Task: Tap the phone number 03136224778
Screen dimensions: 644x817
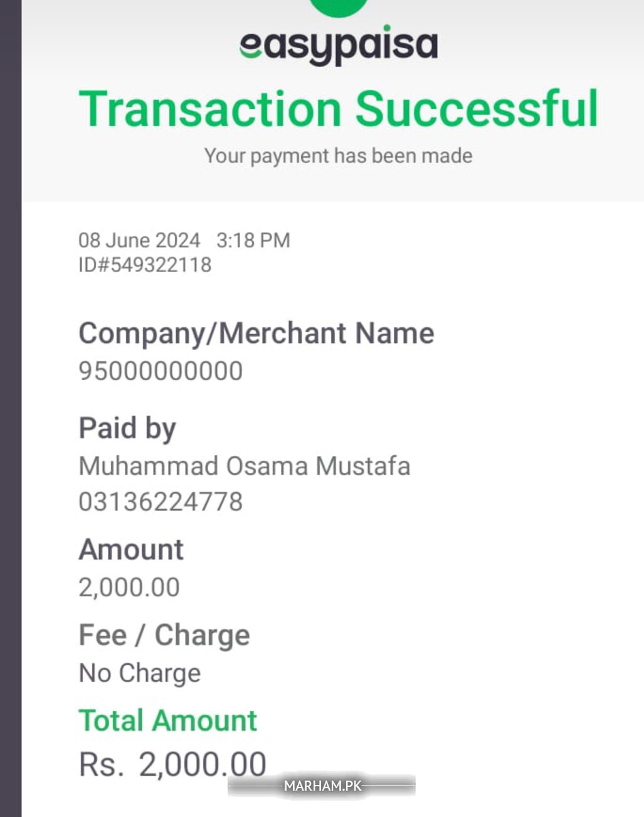Action: pyautogui.click(x=161, y=502)
